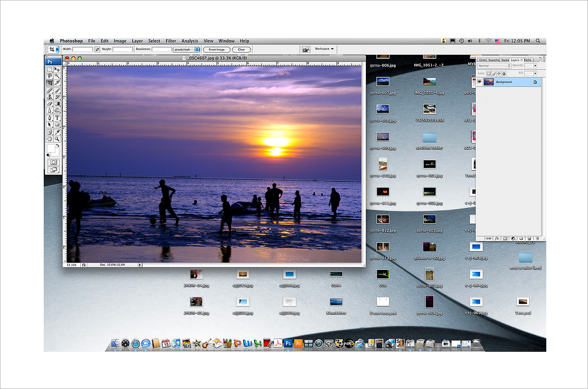Select the Eraser tool
This screenshot has width=588, height=389.
click(x=50, y=104)
